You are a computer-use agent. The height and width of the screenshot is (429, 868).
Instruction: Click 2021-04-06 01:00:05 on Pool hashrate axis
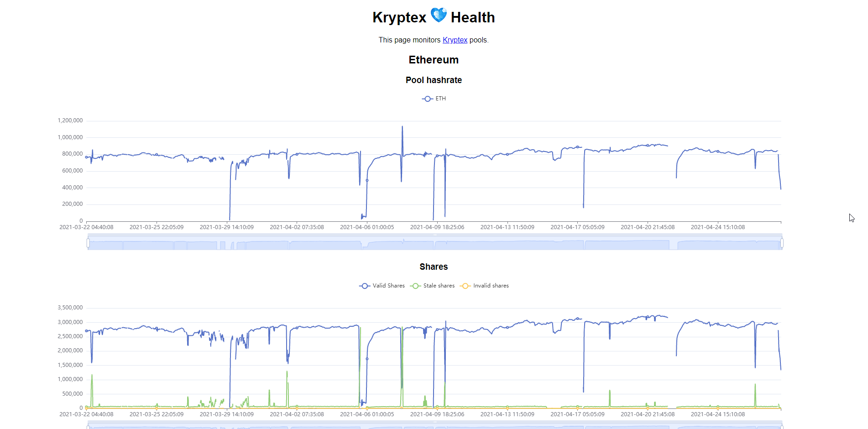[x=367, y=227]
